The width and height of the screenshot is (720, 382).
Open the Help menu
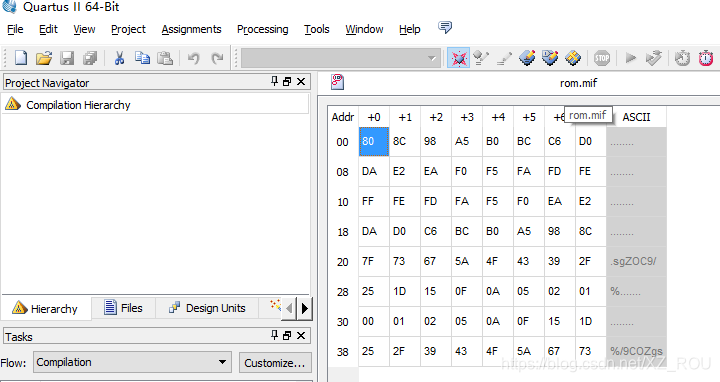[x=410, y=29]
